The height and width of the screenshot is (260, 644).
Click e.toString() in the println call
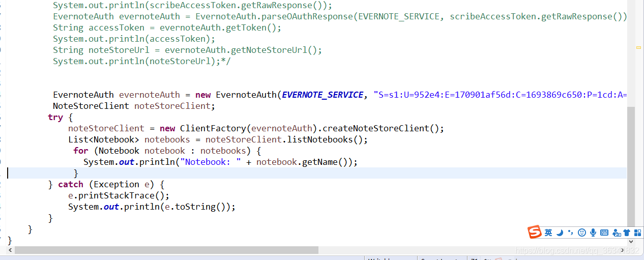197,207
